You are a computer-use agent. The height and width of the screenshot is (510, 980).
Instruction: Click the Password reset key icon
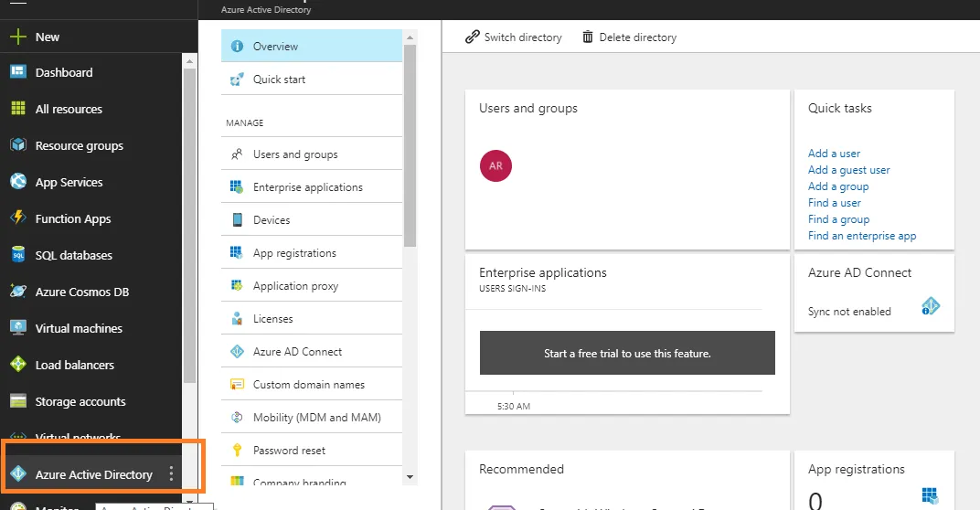coord(237,450)
